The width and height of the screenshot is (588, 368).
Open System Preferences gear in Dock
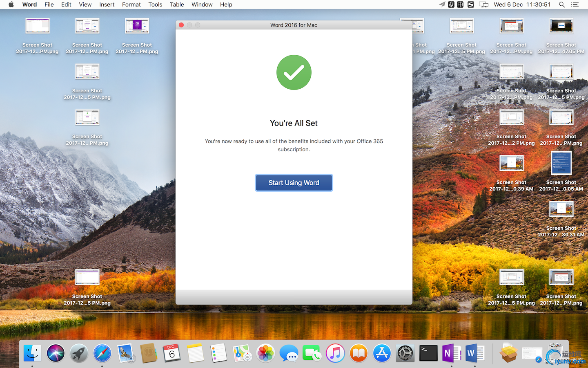click(x=405, y=353)
